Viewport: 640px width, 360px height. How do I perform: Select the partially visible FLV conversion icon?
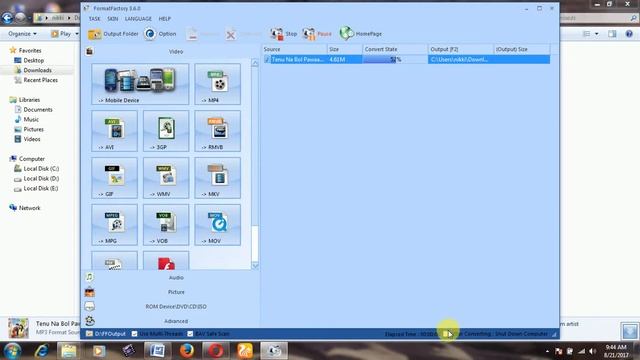pos(114,261)
